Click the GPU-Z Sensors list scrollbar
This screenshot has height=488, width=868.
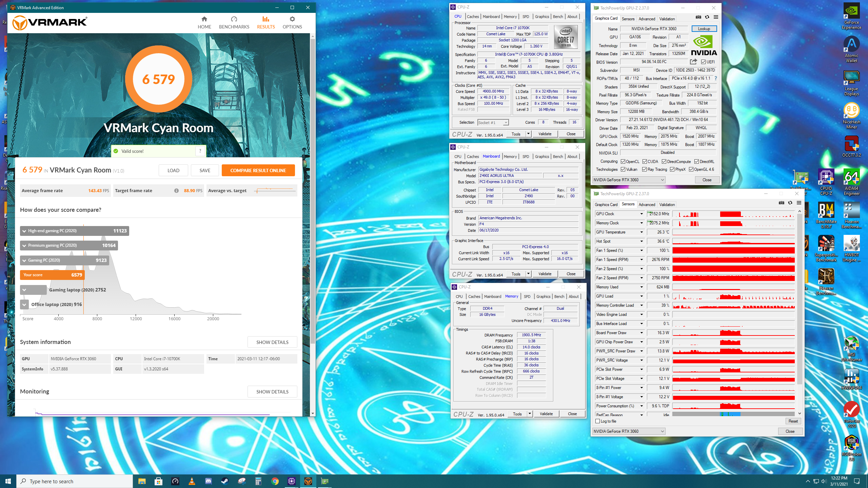(x=800, y=298)
